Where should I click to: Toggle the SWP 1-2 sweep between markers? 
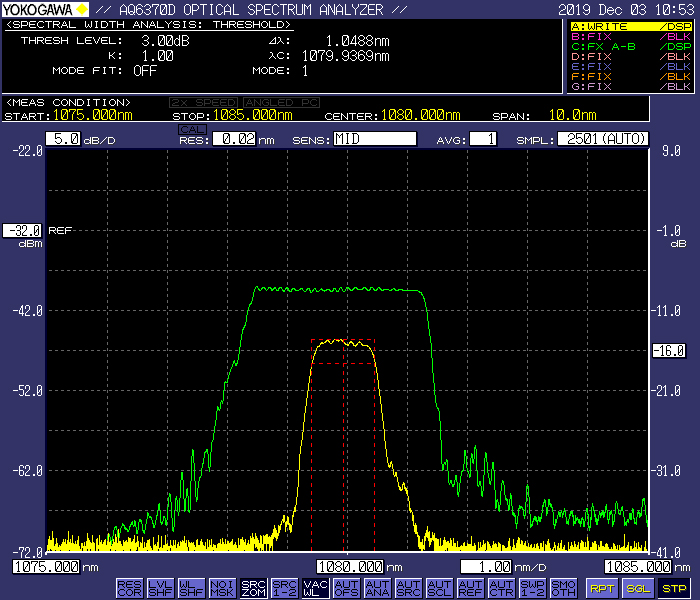point(532,588)
